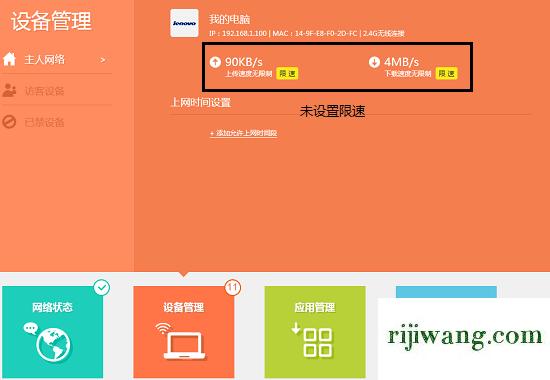Click the 90KB/s upload speed value
This screenshot has width=550, height=380.
[x=244, y=62]
